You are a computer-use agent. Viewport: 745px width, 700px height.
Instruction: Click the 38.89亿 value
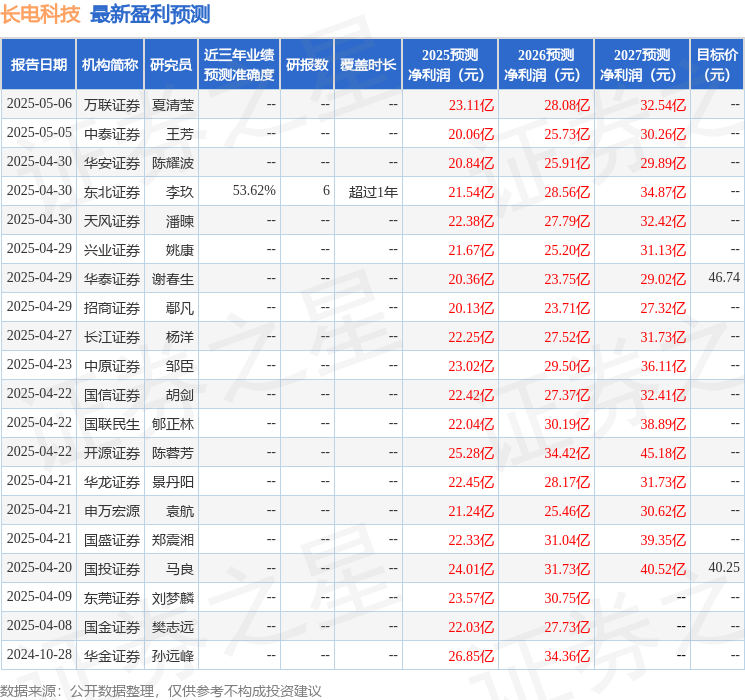pyautogui.click(x=663, y=423)
